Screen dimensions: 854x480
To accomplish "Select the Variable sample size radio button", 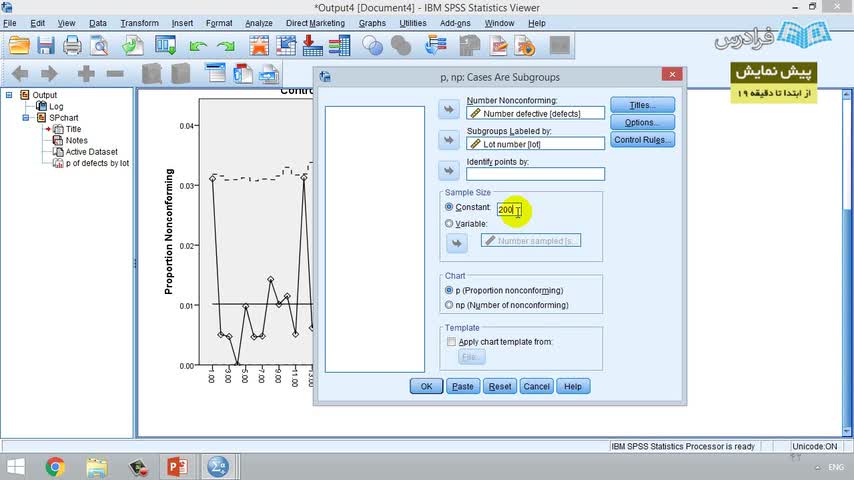I will (x=449, y=223).
